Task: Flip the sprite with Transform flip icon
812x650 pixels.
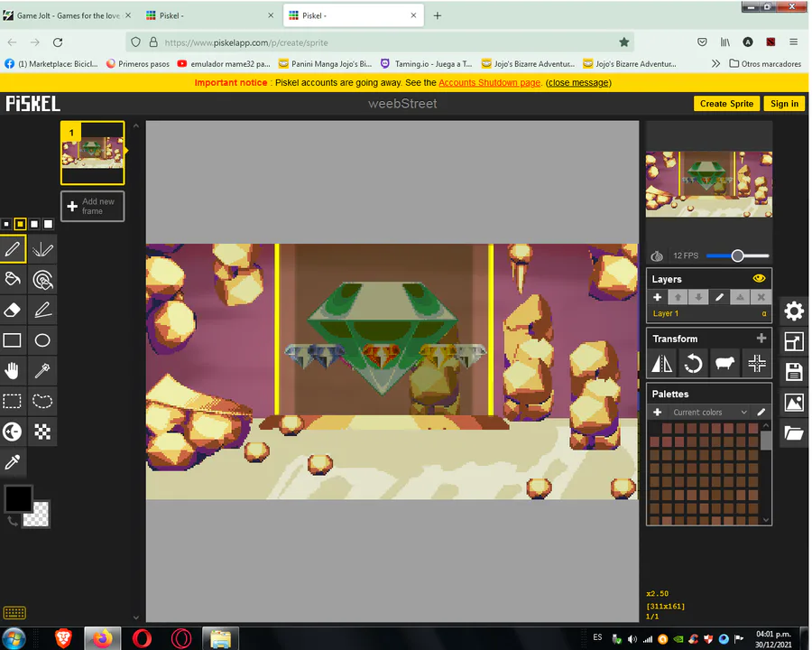Action: click(662, 363)
